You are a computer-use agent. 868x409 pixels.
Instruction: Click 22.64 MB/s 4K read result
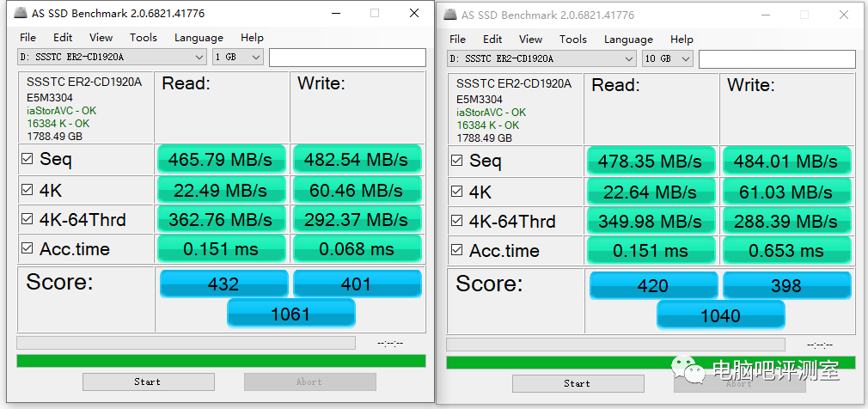pyautogui.click(x=651, y=192)
